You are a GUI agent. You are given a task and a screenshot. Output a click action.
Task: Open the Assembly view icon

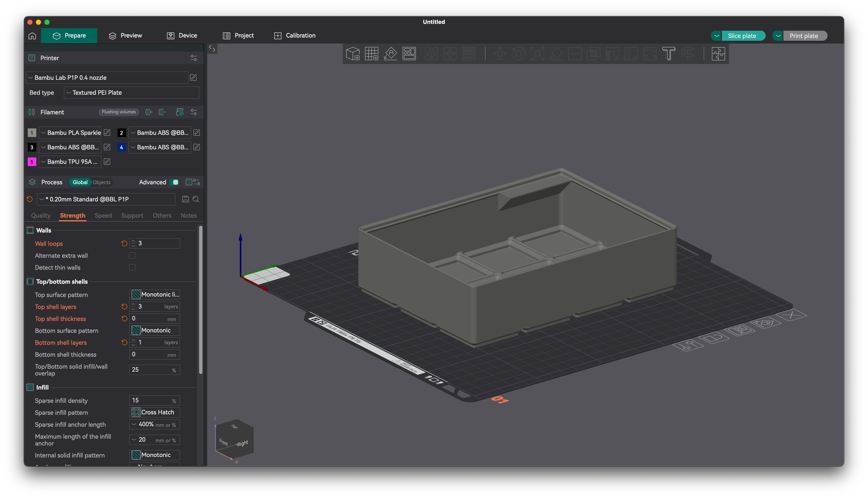click(x=718, y=53)
